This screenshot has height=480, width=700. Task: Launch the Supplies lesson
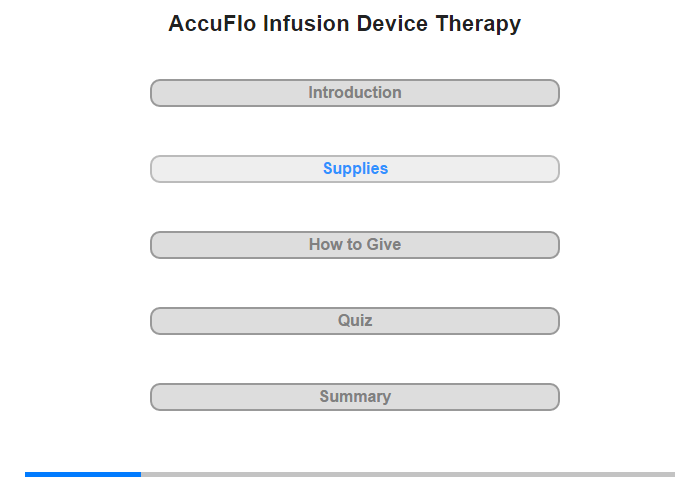(x=354, y=169)
